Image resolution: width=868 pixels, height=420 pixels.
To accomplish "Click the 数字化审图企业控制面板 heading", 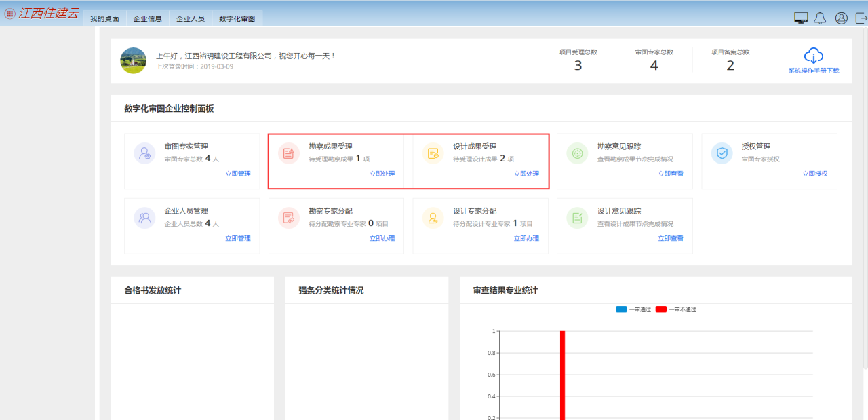I will pos(169,109).
